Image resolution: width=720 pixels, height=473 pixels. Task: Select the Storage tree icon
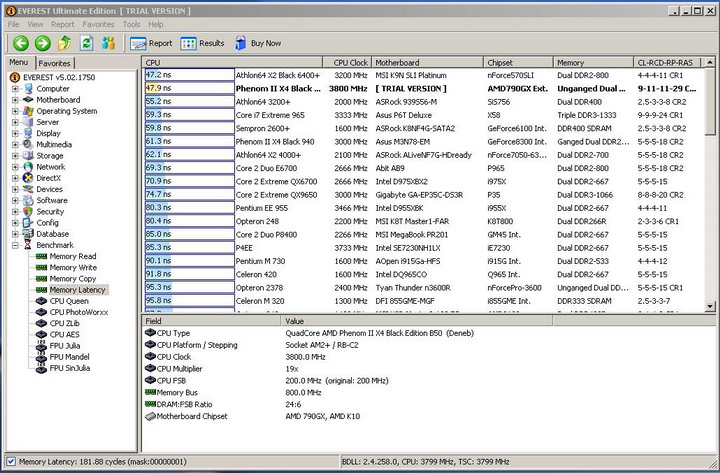(x=28, y=156)
